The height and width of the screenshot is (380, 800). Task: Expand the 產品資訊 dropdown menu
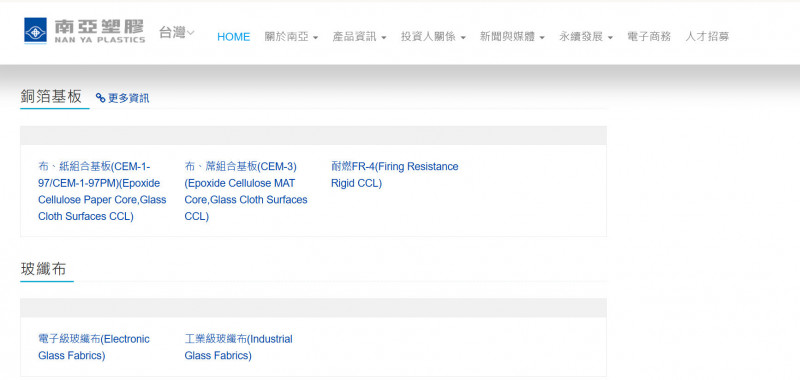(x=359, y=37)
